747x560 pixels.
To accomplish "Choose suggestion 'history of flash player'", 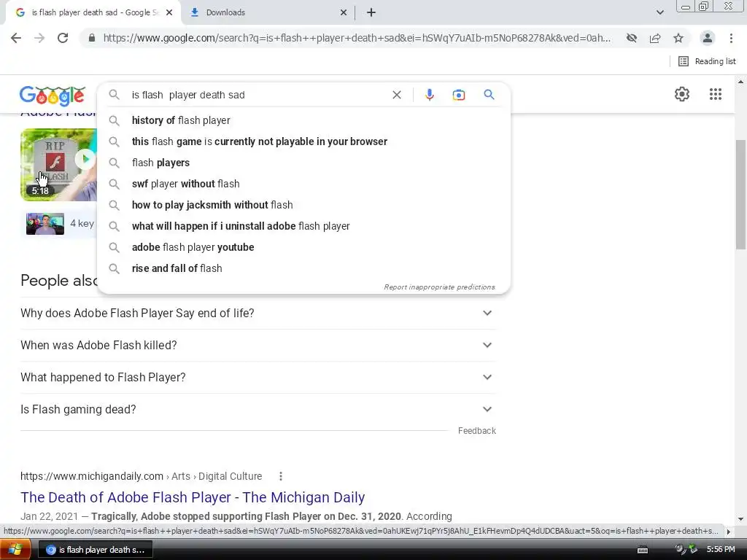I will [303, 120].
